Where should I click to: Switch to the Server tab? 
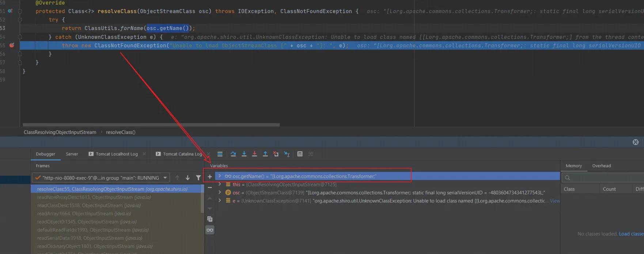click(x=72, y=154)
